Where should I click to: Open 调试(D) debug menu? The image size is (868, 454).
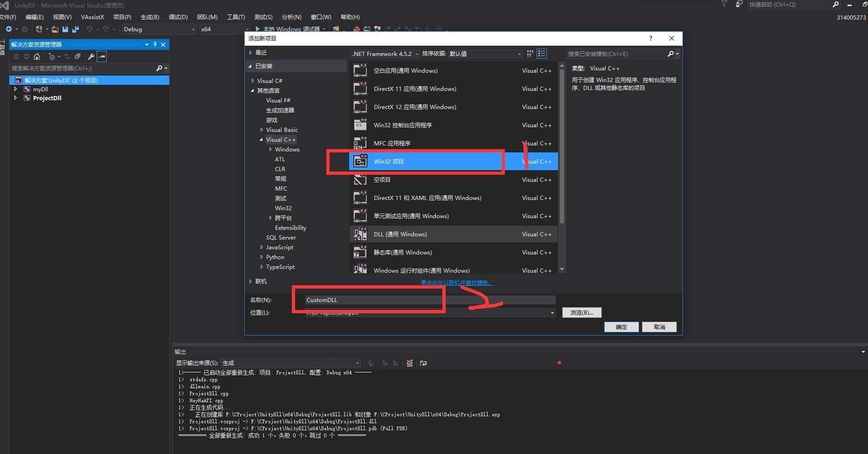click(x=178, y=17)
